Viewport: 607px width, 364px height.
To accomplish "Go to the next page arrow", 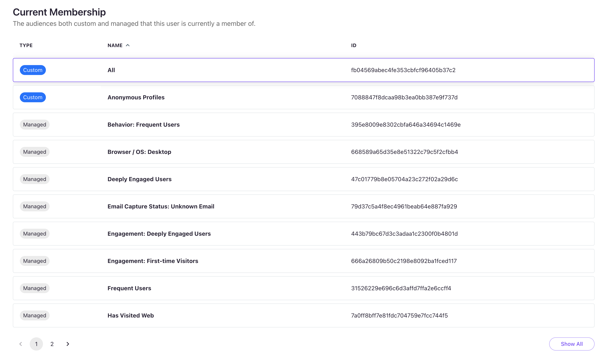I will click(x=68, y=344).
